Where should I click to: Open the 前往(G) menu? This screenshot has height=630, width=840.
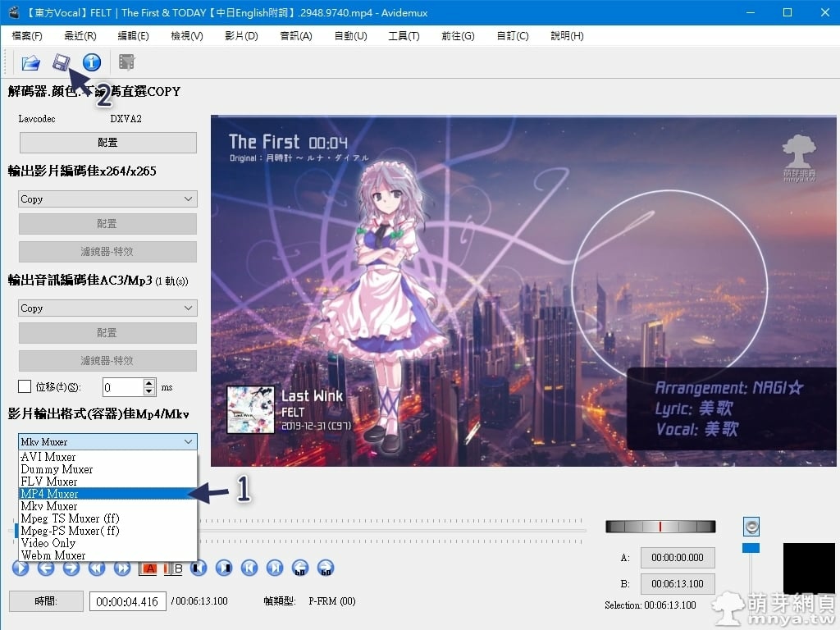tap(458, 36)
